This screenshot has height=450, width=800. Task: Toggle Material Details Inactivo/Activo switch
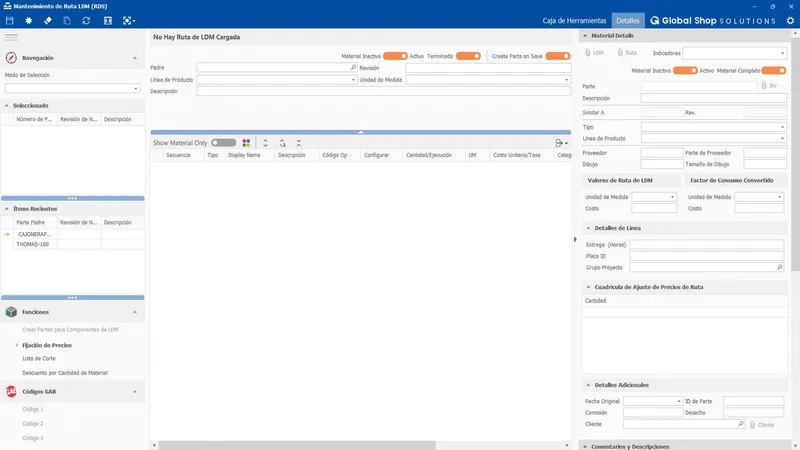pyautogui.click(x=685, y=70)
